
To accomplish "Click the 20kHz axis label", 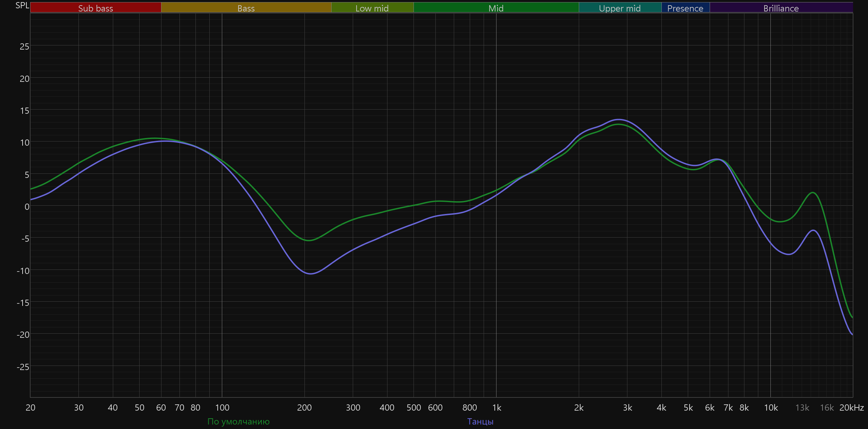I will pos(851,407).
